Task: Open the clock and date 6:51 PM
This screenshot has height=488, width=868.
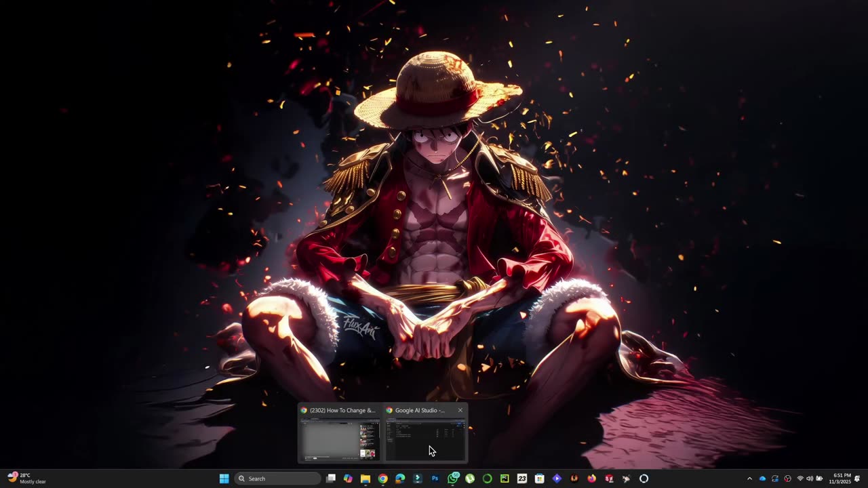Action: click(x=840, y=479)
